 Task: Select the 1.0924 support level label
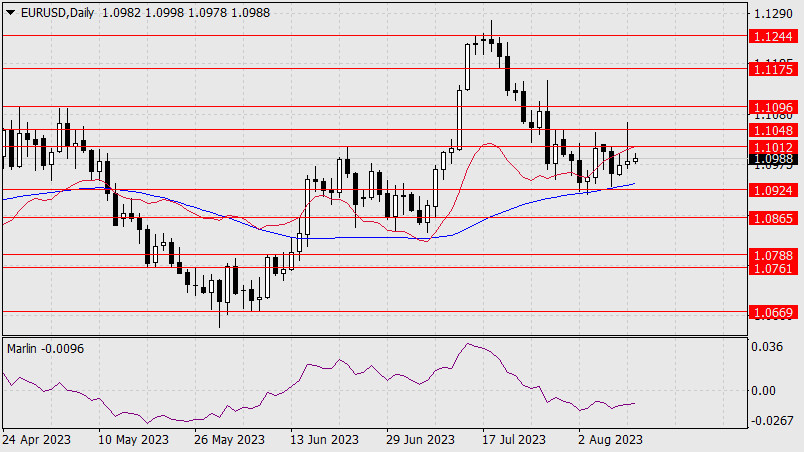[773, 191]
